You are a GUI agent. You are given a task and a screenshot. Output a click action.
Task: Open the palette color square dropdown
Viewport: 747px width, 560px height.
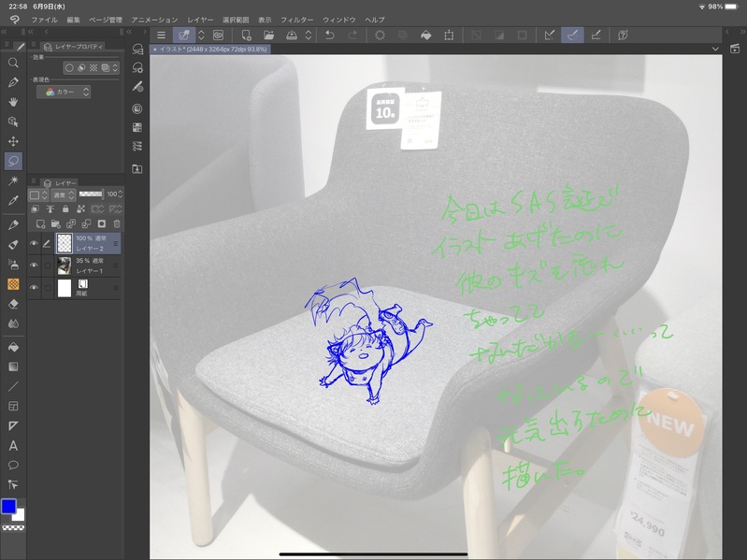click(x=38, y=194)
